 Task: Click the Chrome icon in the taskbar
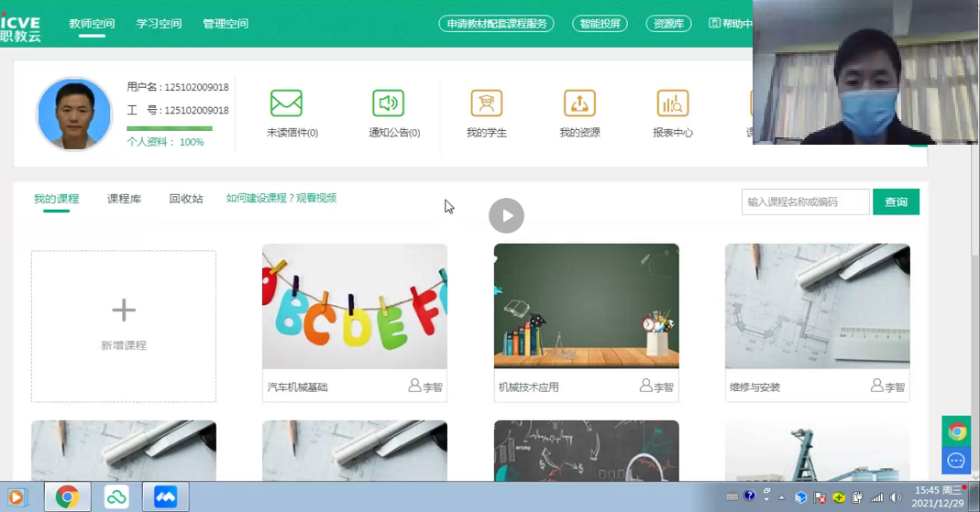(67, 496)
